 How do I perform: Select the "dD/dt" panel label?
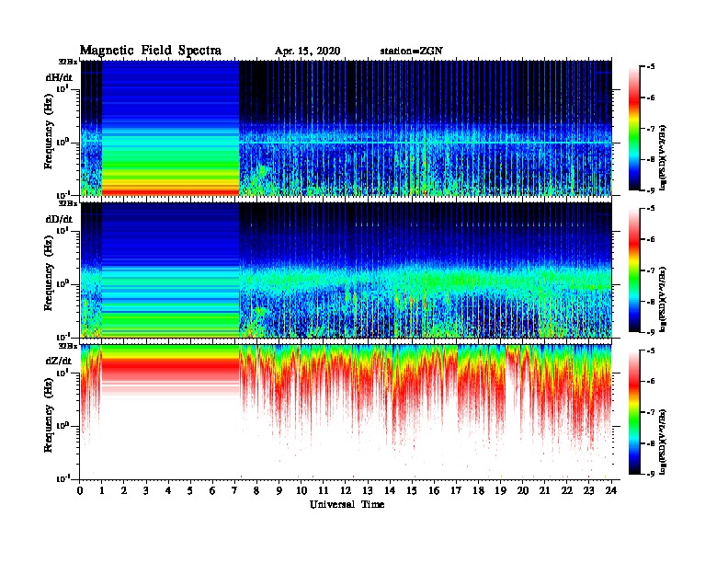point(59,219)
